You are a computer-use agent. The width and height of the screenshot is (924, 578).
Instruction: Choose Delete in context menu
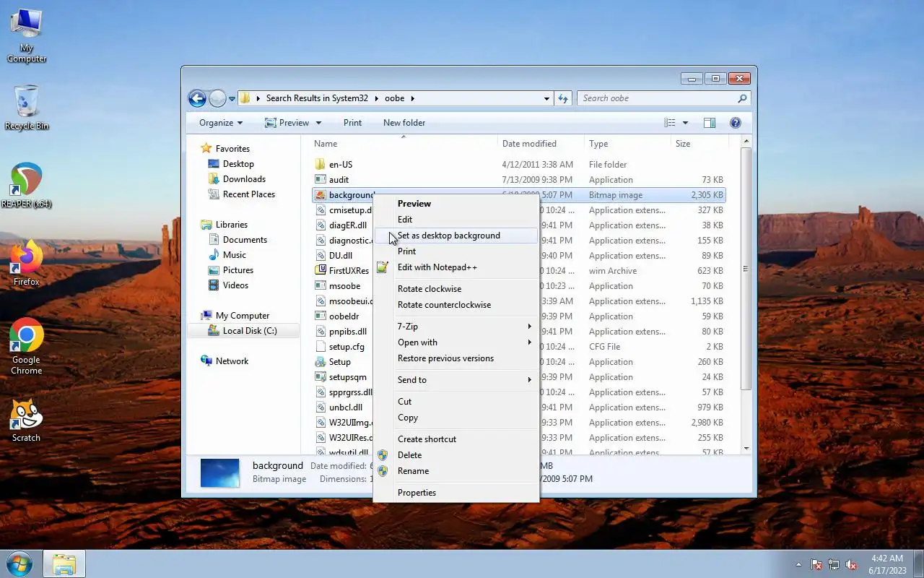point(456,455)
